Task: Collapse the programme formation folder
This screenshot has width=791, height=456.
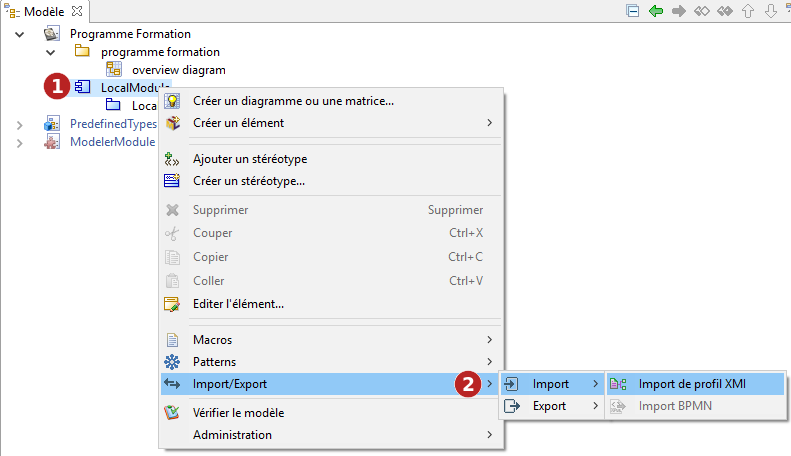Action: pyautogui.click(x=50, y=52)
